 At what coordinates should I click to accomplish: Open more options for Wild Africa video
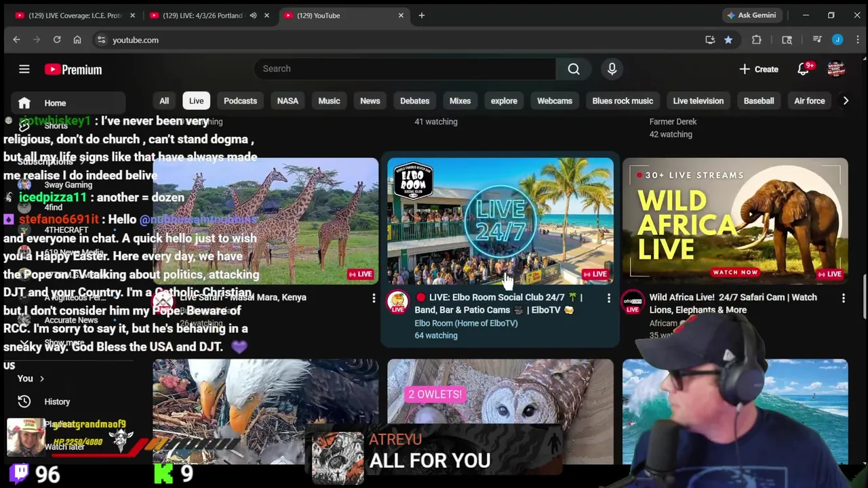[x=844, y=298]
